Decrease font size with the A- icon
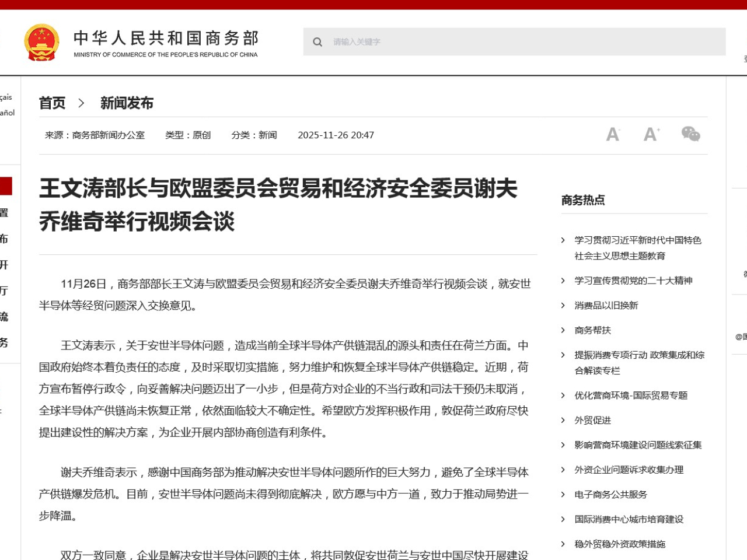 click(613, 134)
